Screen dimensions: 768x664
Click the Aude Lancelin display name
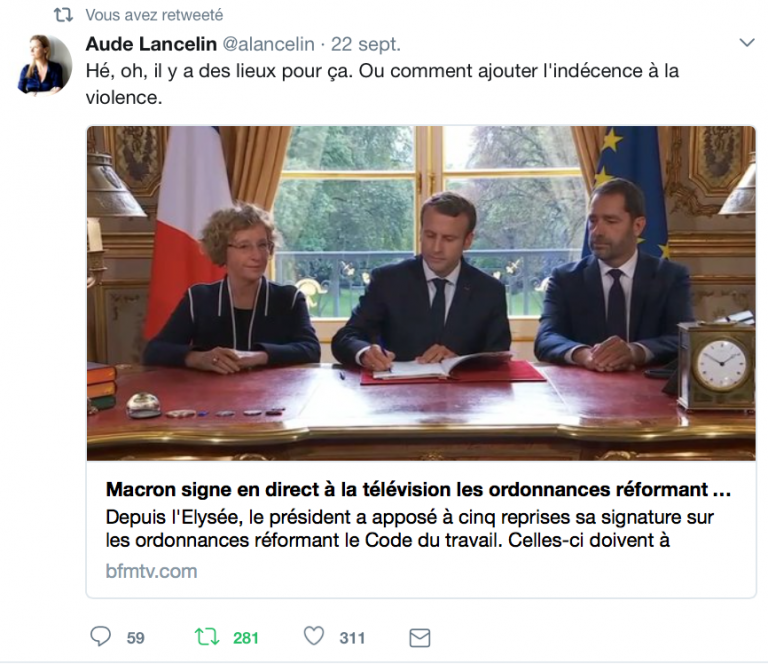pos(151,44)
